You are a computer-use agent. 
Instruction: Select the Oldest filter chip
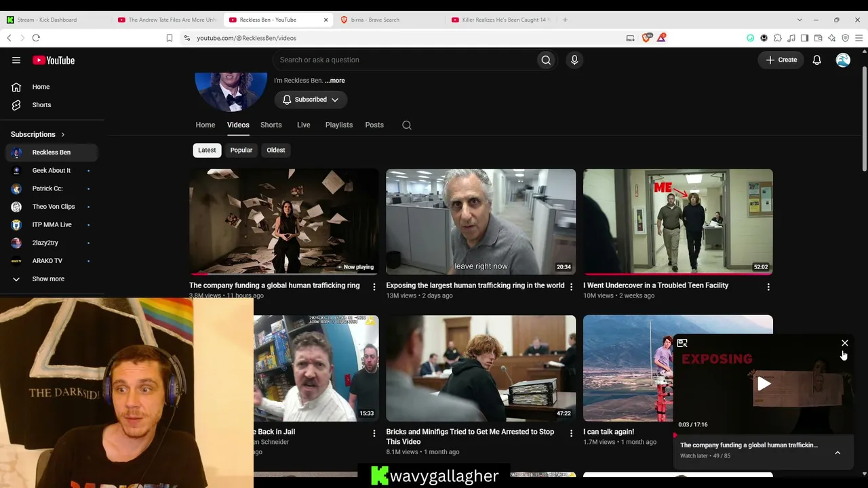(x=276, y=150)
